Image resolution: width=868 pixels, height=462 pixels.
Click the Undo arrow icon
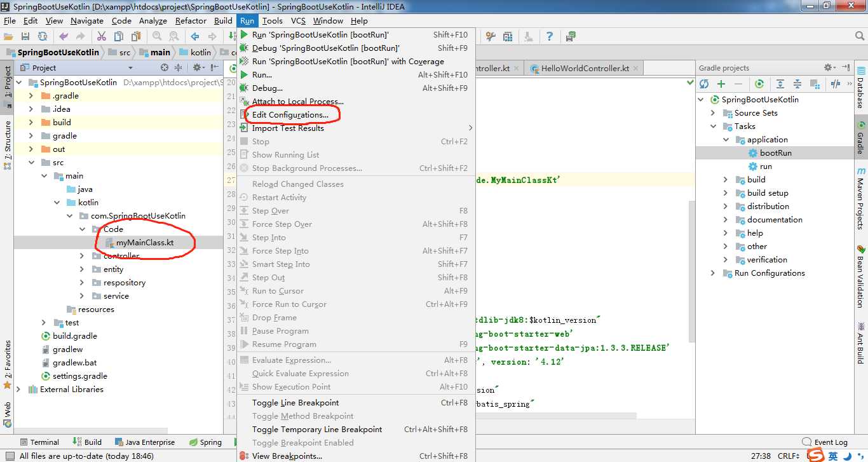tap(64, 36)
